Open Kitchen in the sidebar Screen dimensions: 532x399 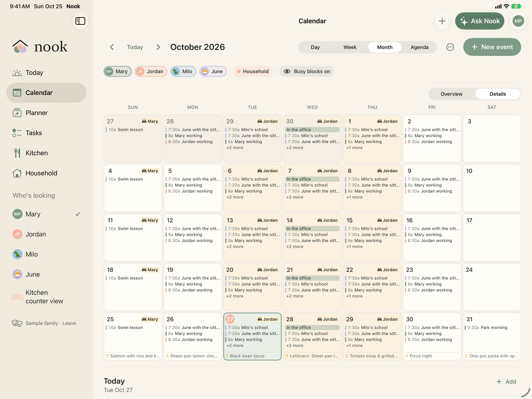(x=46, y=153)
